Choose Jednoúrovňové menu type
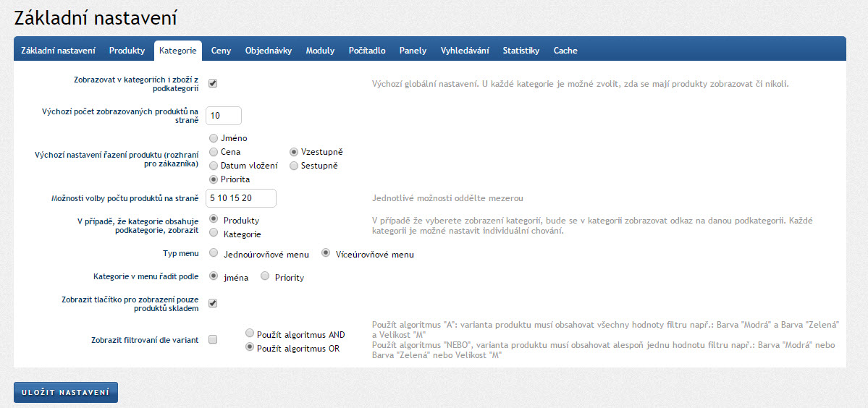Viewport: 868px width, 408px height. pyautogui.click(x=214, y=253)
